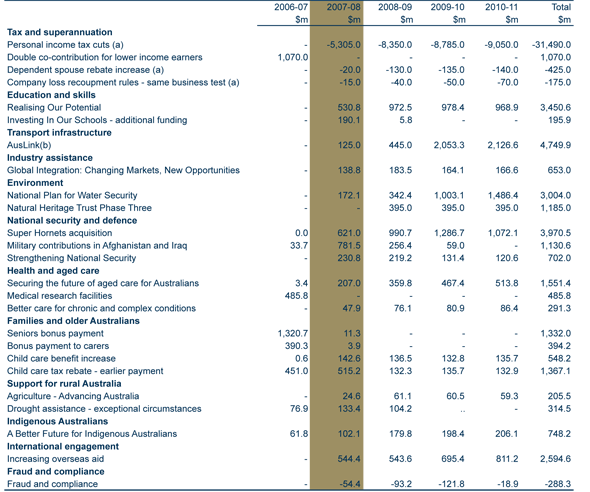
Task: Click 'Personal income tax cuts (a)' row label
Action: point(65,45)
